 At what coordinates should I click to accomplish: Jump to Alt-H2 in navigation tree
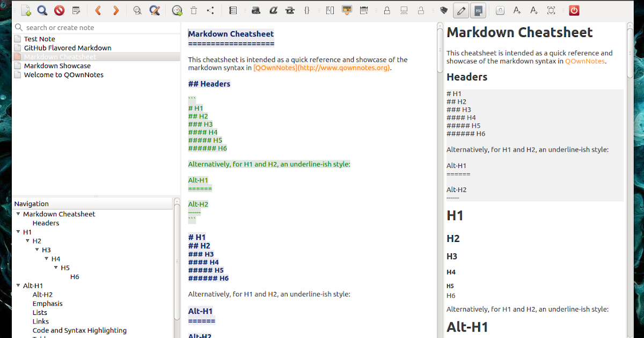point(42,295)
